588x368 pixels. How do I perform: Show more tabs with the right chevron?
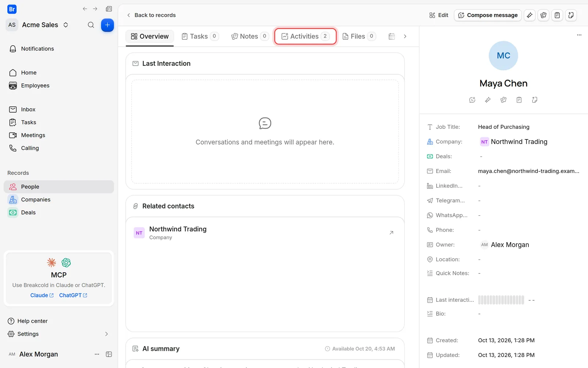(405, 36)
